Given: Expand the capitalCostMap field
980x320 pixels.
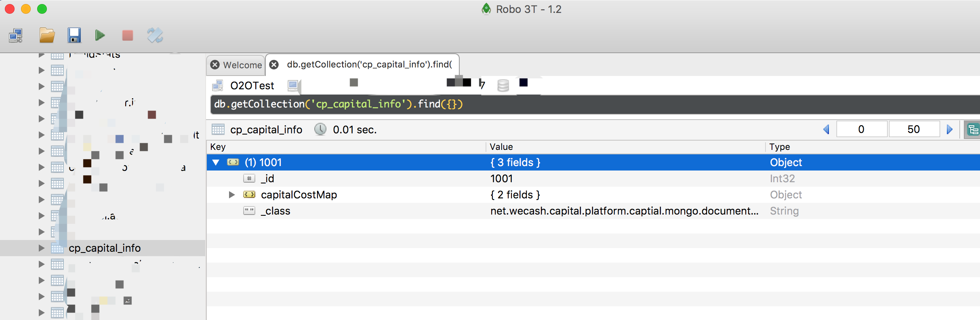Looking at the screenshot, I should click(231, 195).
